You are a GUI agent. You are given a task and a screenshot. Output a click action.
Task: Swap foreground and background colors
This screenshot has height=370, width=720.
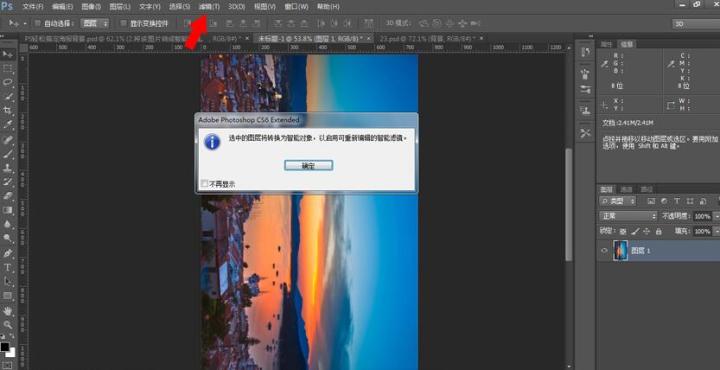click(12, 336)
